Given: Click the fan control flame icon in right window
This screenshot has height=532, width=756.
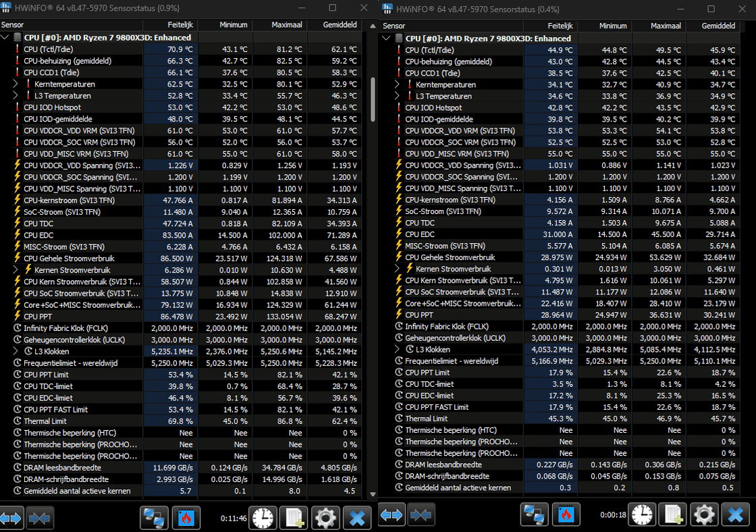Looking at the screenshot, I should tap(566, 515).
